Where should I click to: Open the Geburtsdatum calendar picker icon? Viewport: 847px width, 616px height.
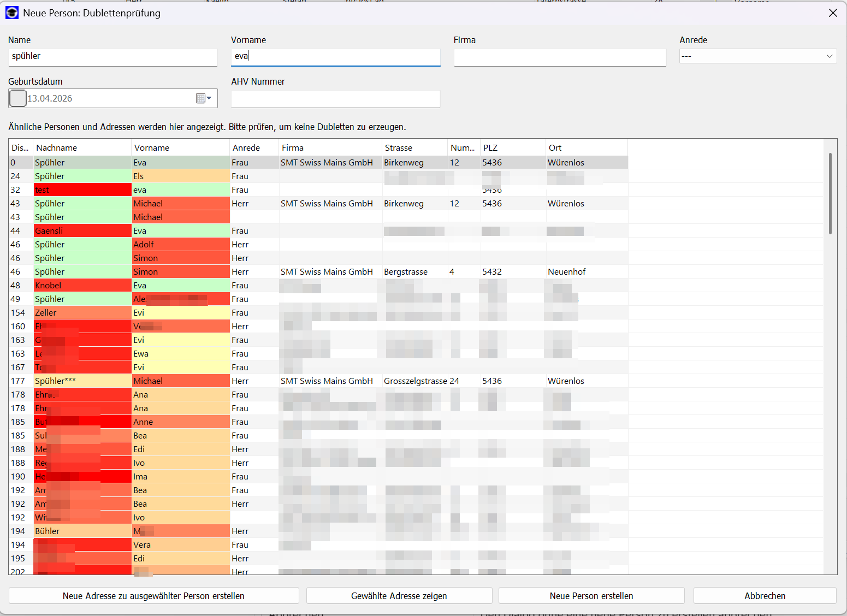tap(204, 98)
